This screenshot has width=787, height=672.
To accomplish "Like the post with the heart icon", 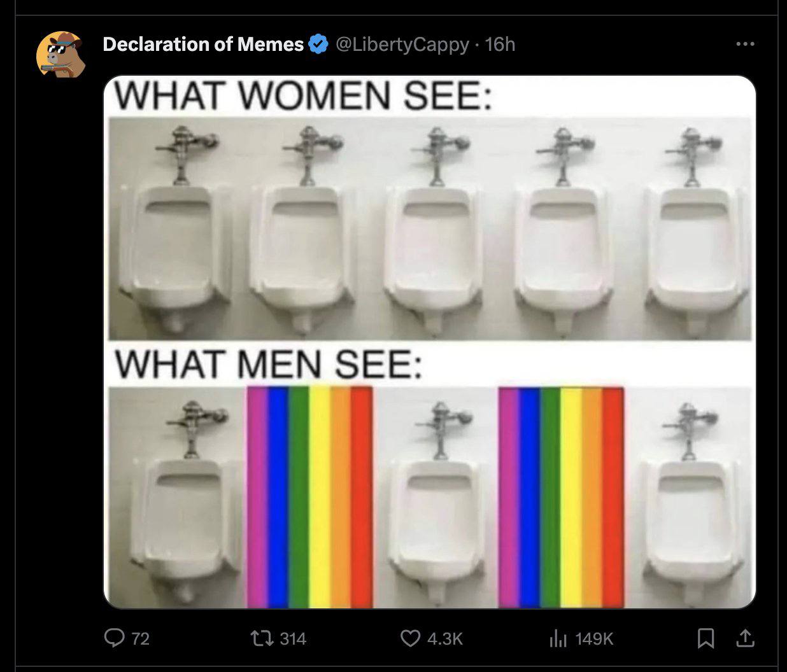I will [x=410, y=638].
